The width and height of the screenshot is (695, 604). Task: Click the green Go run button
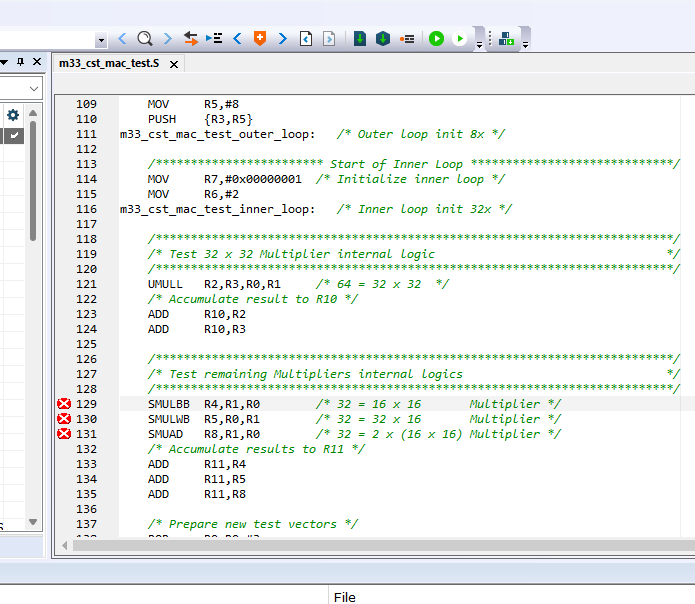(x=437, y=39)
